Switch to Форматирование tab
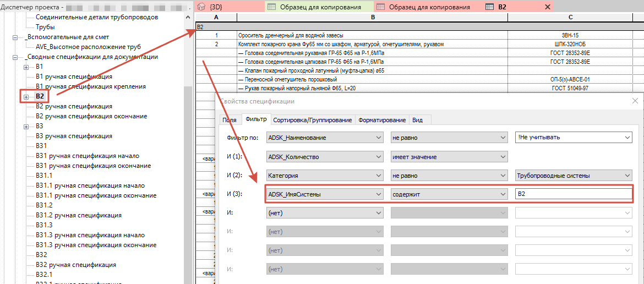This screenshot has height=284, width=644. click(x=382, y=120)
